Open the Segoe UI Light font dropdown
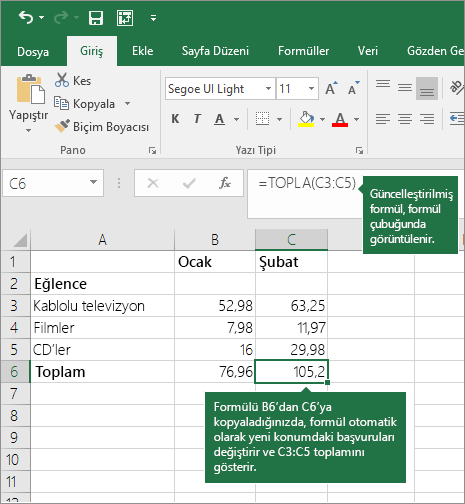 268,89
